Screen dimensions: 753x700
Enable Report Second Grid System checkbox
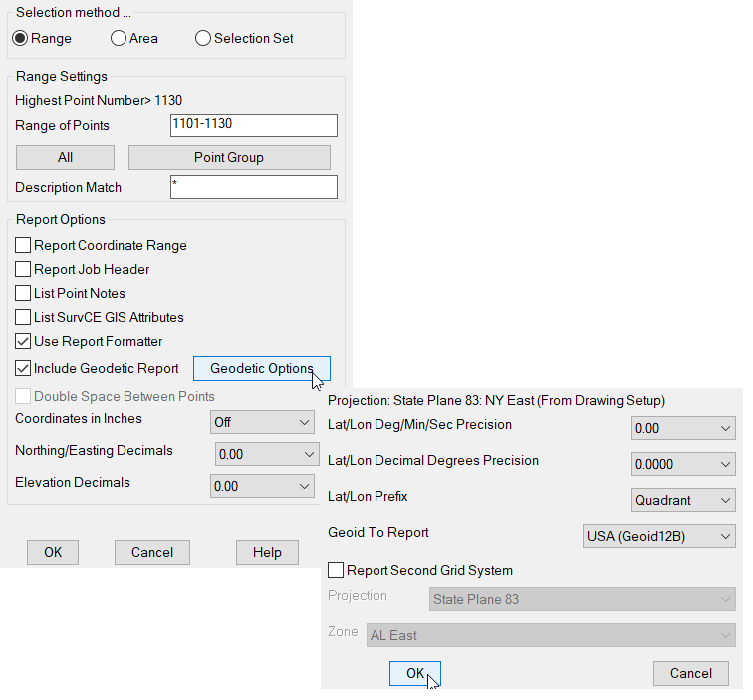(x=336, y=570)
